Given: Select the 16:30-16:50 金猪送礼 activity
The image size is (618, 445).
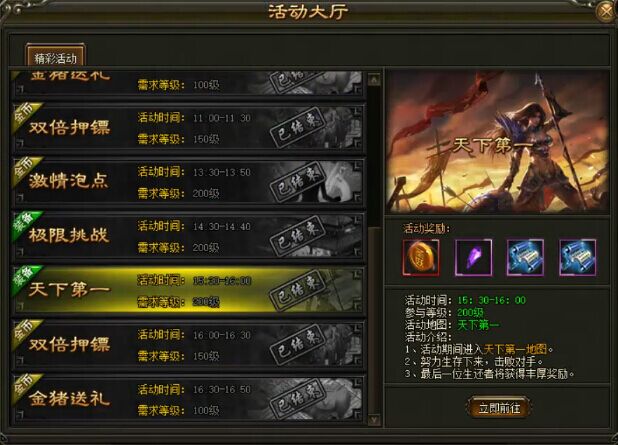Looking at the screenshot, I should click(188, 400).
